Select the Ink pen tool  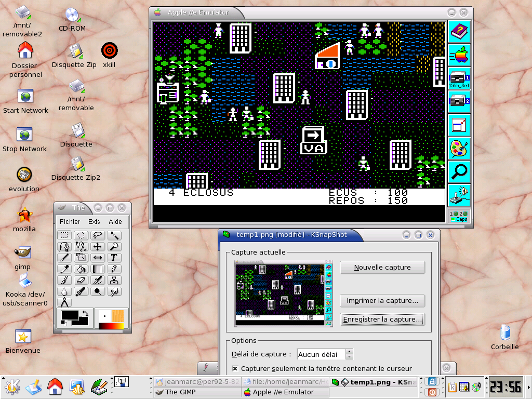coord(81,291)
